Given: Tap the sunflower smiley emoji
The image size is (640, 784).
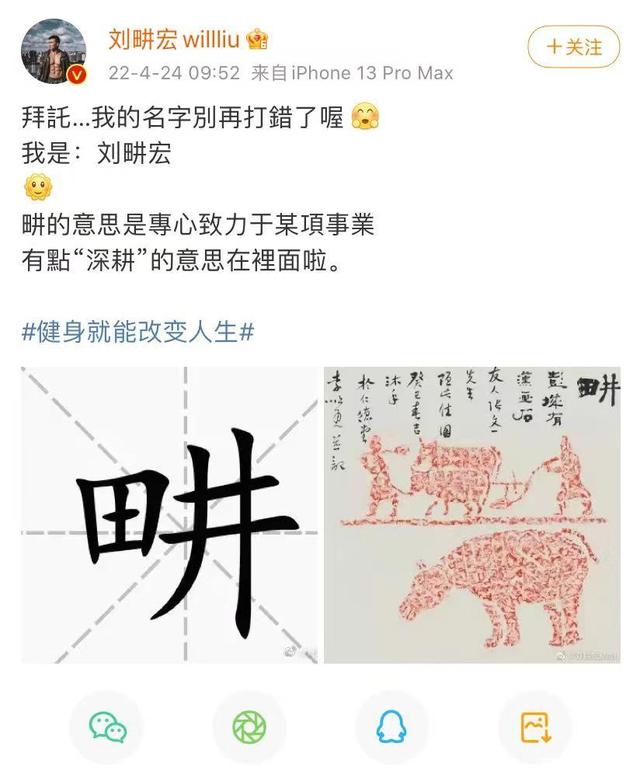Looking at the screenshot, I should pos(38,188).
